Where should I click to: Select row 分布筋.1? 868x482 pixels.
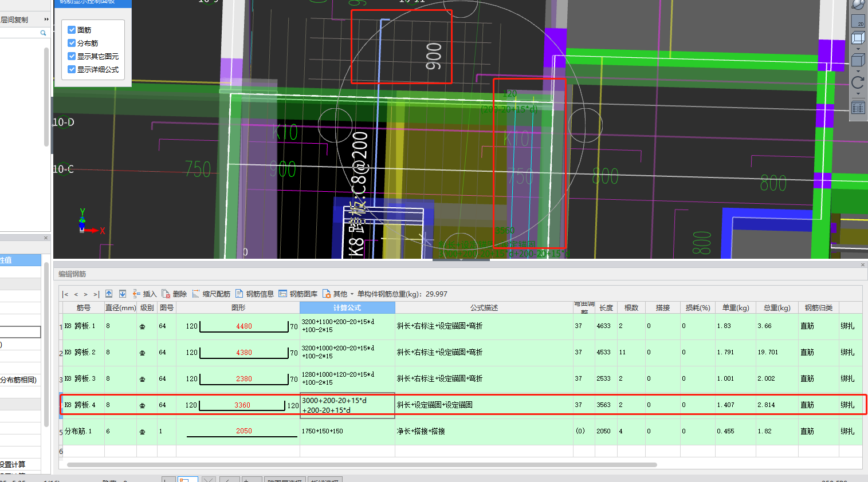461,431
